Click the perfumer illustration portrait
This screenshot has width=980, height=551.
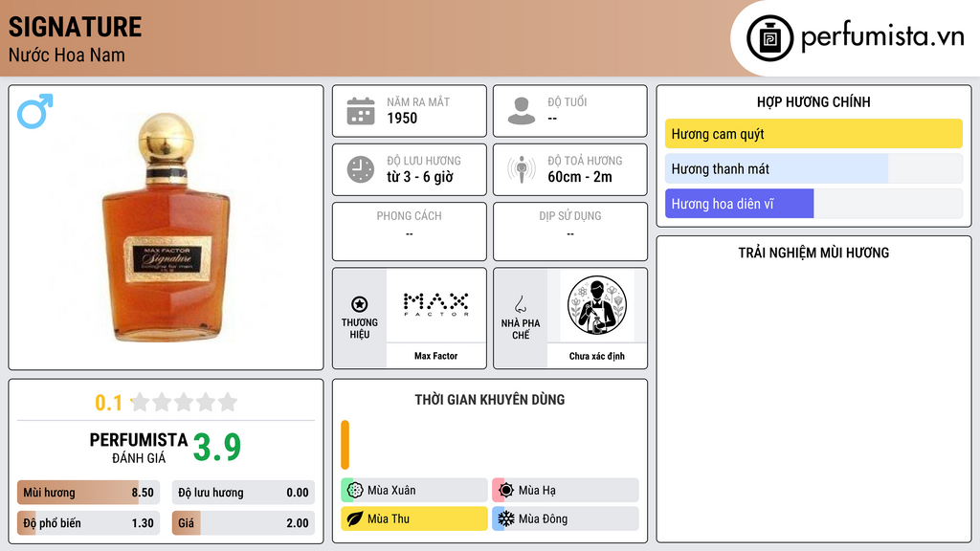point(597,305)
